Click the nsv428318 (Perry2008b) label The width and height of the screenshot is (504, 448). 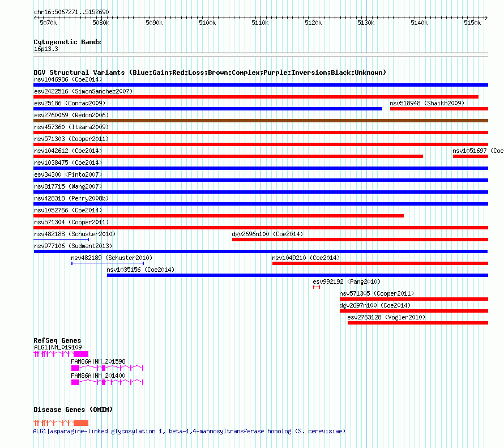71,198
